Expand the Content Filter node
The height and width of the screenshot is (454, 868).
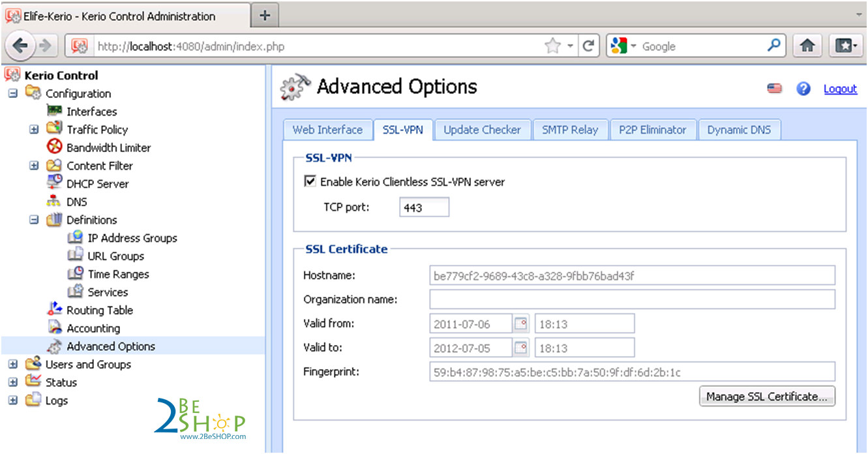click(34, 166)
